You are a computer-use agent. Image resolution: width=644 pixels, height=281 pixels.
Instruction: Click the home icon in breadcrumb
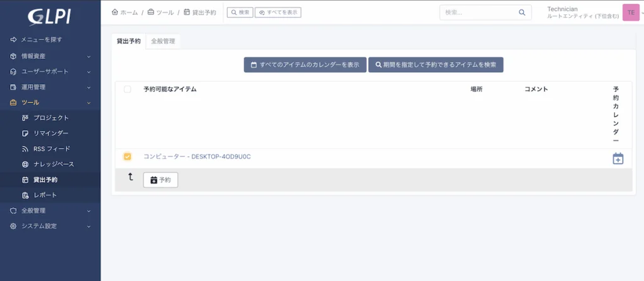tap(115, 13)
